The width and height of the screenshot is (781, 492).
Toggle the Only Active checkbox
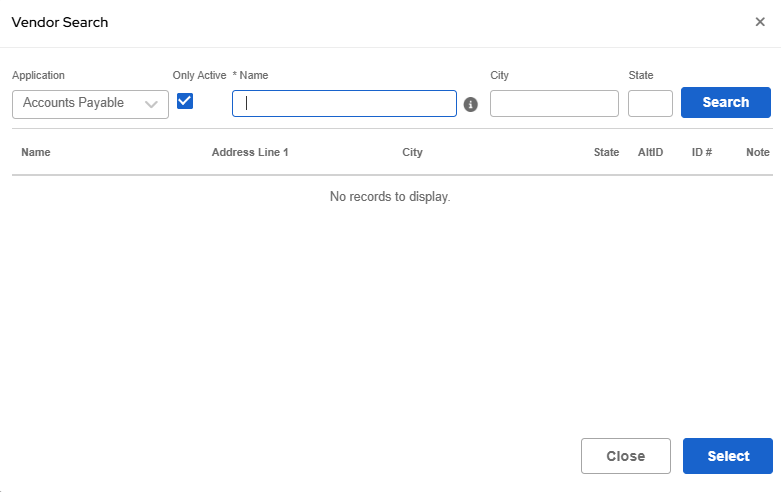click(185, 101)
